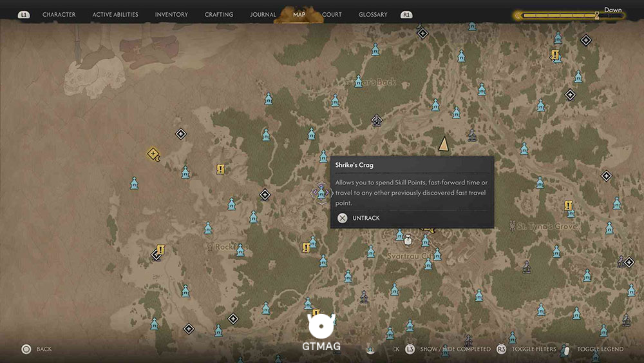Click the Bear's Back location label
Screen dimensions: 644x363
pyautogui.click(x=375, y=82)
